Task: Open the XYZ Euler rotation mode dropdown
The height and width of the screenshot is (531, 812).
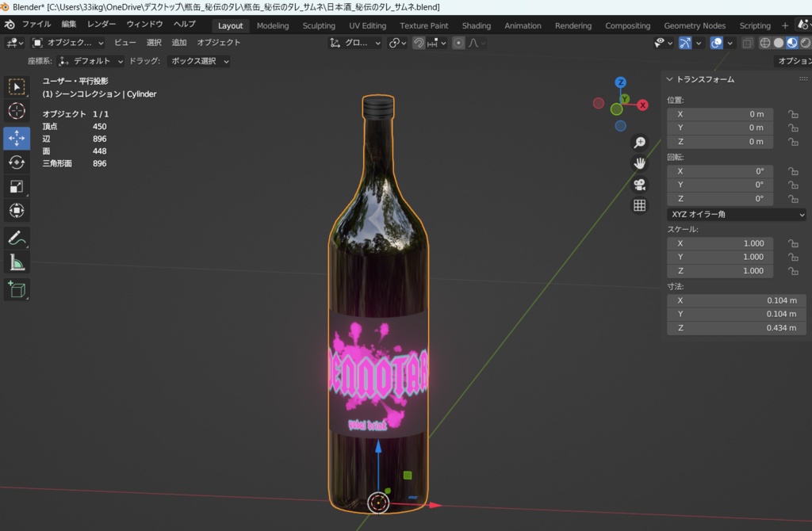Action: (x=737, y=214)
